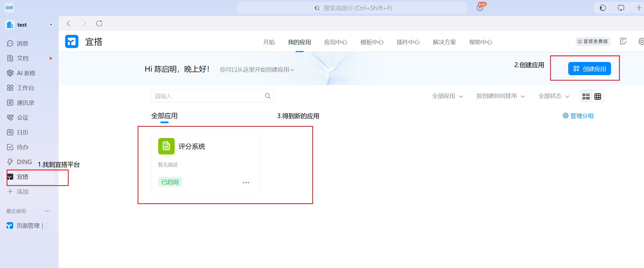Click the 请输入 app search field
Screen dimensions: 644x268
207,96
